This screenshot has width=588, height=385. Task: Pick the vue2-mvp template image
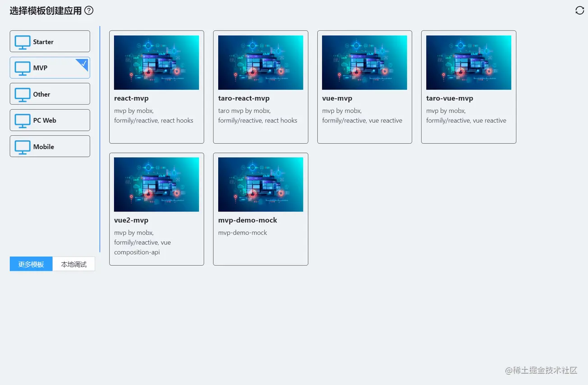156,184
